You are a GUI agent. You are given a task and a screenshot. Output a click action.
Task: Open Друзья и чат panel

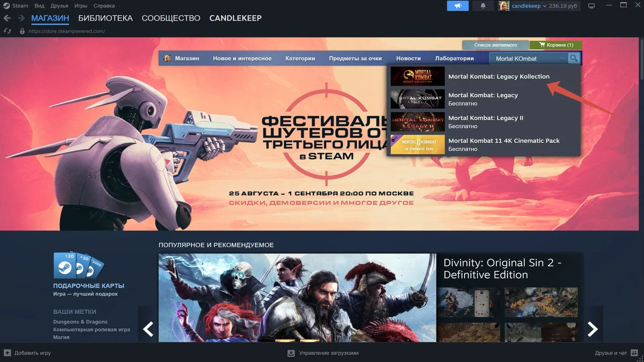611,353
